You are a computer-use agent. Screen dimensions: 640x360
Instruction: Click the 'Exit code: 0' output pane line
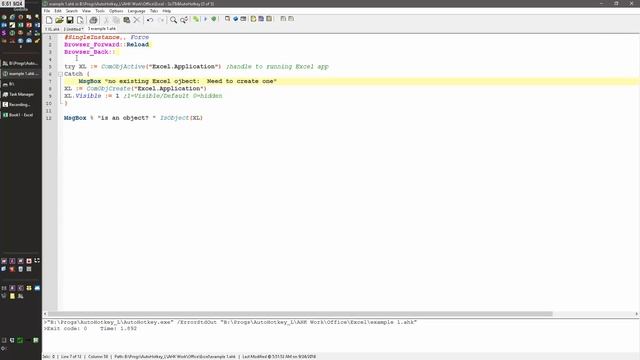coord(67,329)
